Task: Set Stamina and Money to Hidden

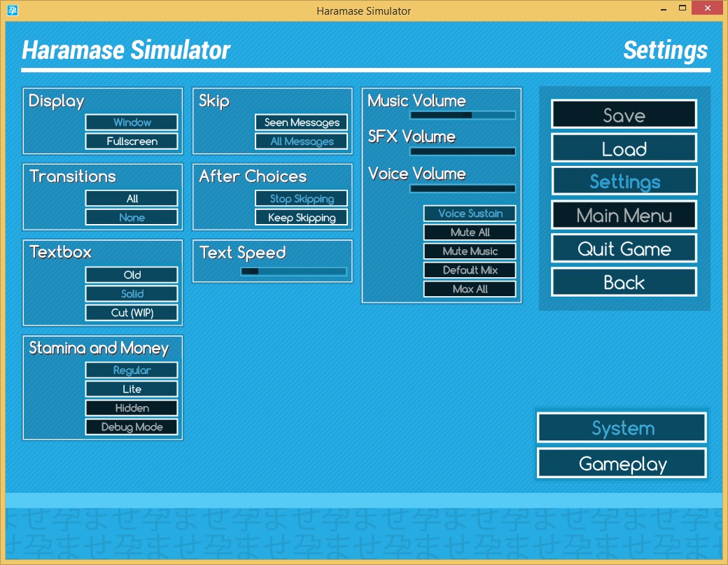Action: 132,407
